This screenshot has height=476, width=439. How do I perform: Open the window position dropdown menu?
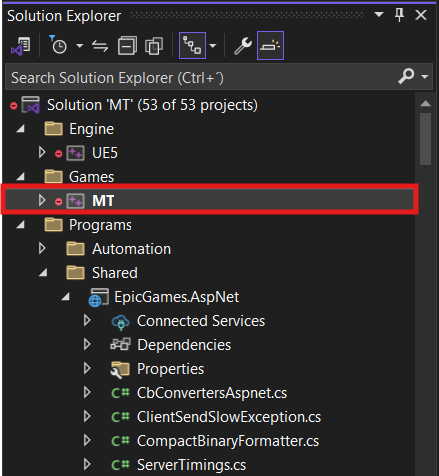pyautogui.click(x=379, y=15)
